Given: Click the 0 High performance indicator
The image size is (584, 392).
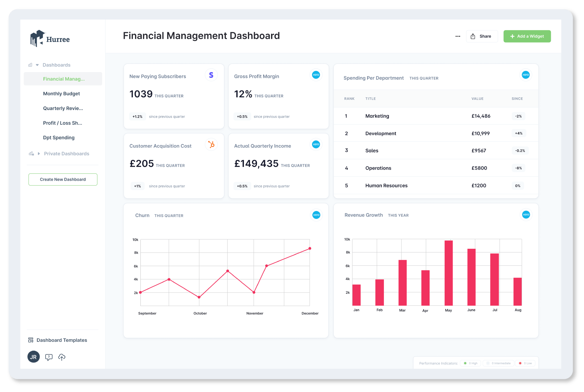Looking at the screenshot, I should coord(471,363).
